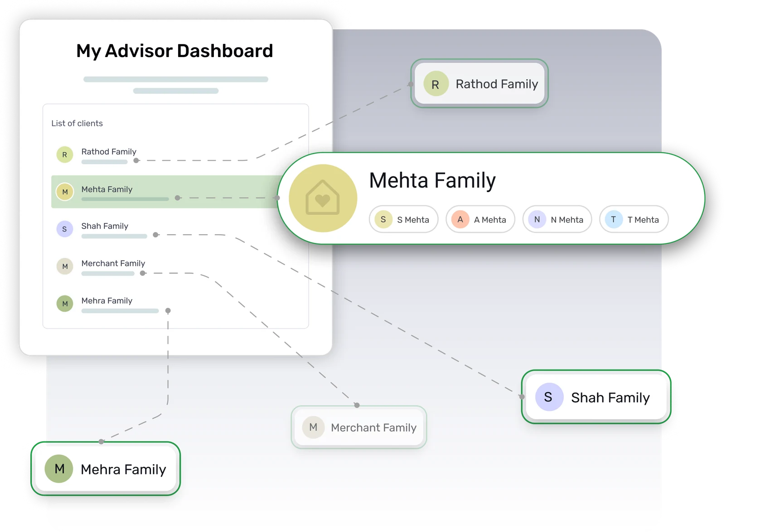Viewport: 765px width, 532px height.
Task: Click the progress bar under Mehra Family
Action: click(120, 311)
